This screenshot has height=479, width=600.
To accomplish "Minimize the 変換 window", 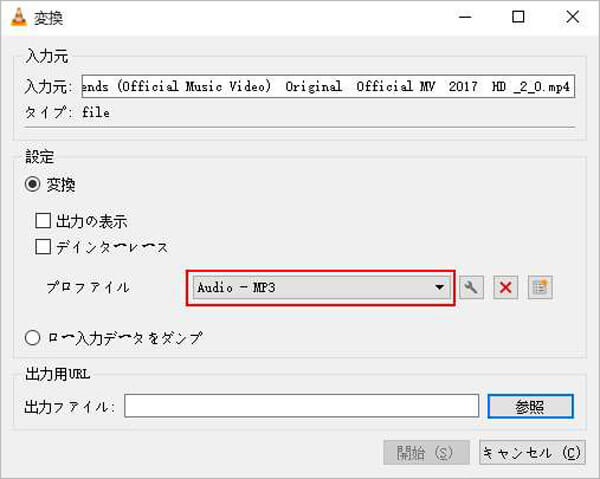I will (x=465, y=17).
